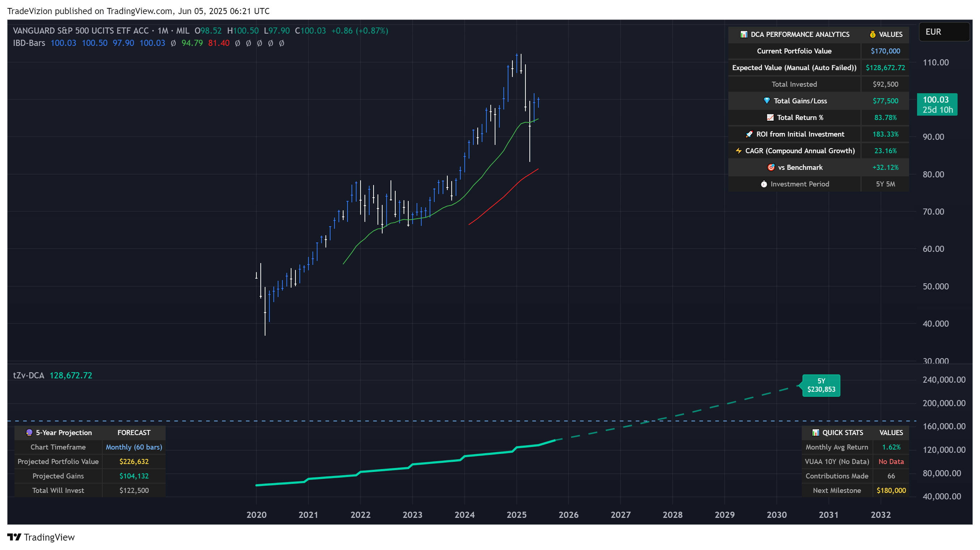Screen dimensions: 980x550
Task: Click the 100.03 current price label
Action: [x=937, y=104]
